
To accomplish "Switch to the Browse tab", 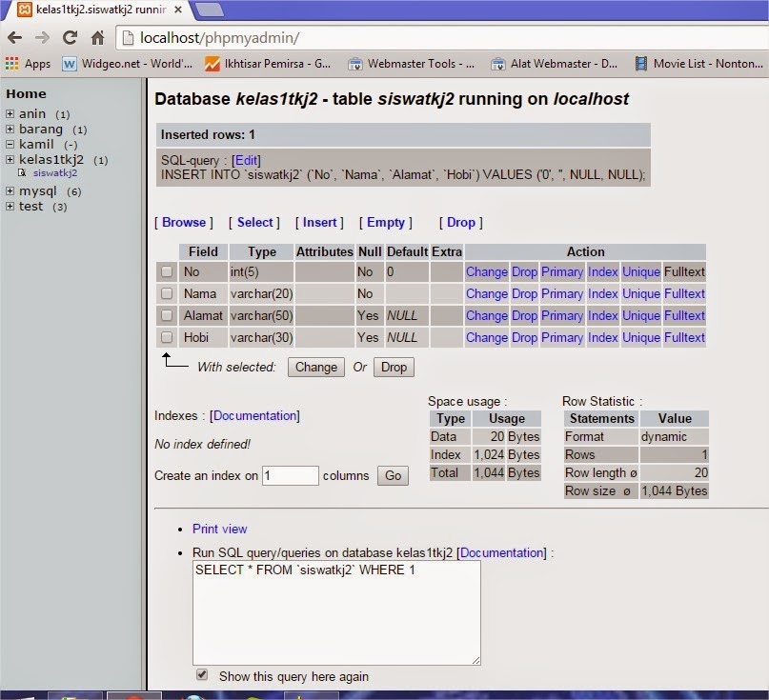I will click(183, 222).
